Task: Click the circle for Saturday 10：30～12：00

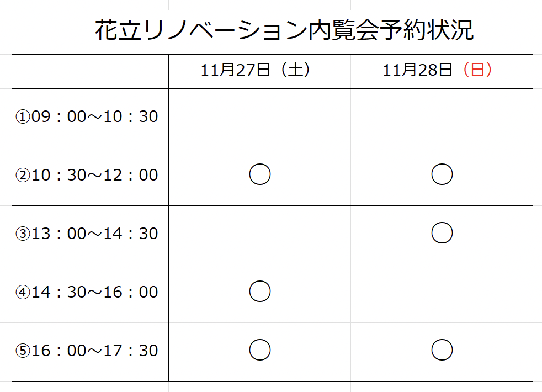Action: pos(260,175)
